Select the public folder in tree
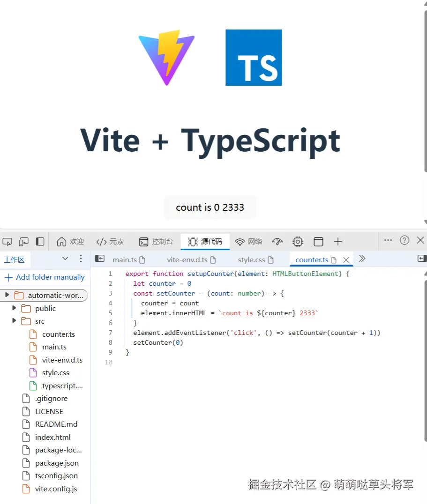 [45, 308]
